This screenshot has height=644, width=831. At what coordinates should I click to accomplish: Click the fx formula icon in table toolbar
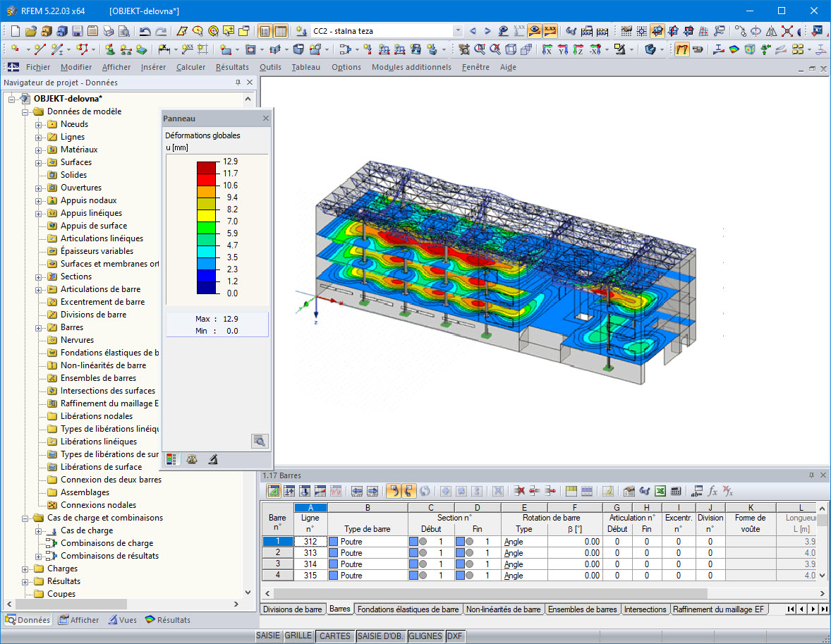point(712,492)
